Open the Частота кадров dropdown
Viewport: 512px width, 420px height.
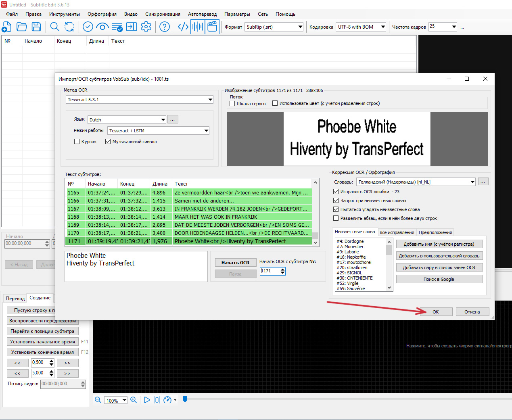(x=454, y=26)
